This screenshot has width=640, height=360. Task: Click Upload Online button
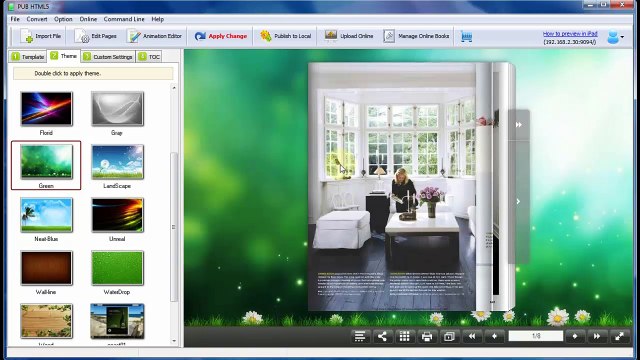(349, 36)
